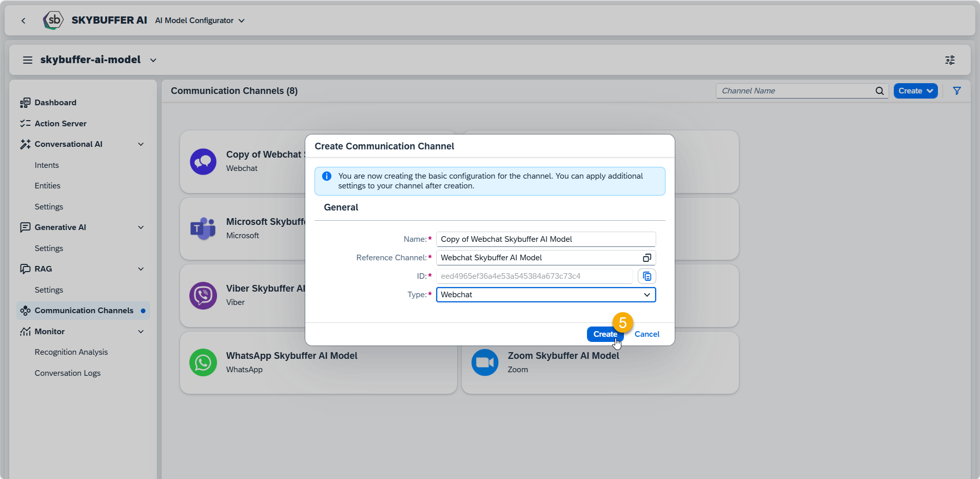Screen dimensions: 980x479
Task: Open Settings under Conversational AI
Action: coord(49,207)
